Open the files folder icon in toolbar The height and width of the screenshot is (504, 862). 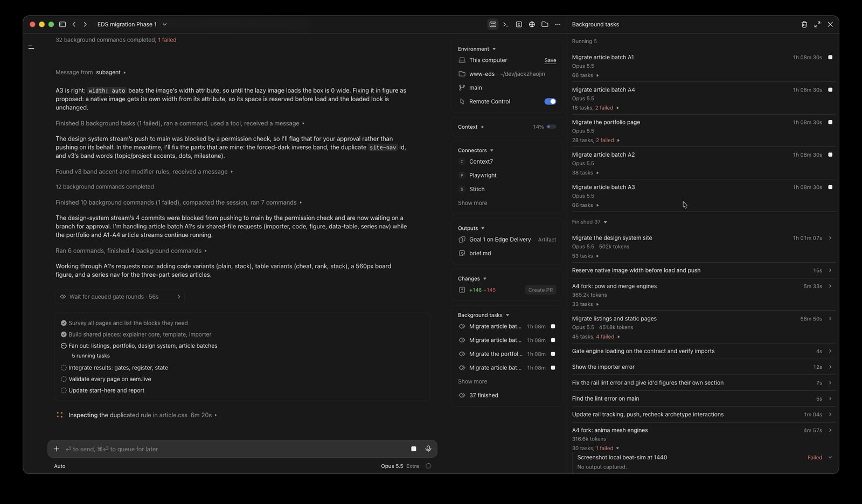pos(545,24)
